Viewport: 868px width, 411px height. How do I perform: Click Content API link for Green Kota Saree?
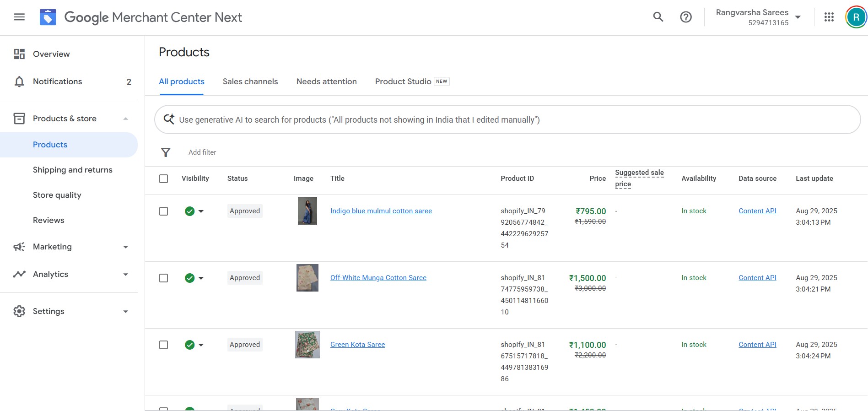[x=757, y=345]
